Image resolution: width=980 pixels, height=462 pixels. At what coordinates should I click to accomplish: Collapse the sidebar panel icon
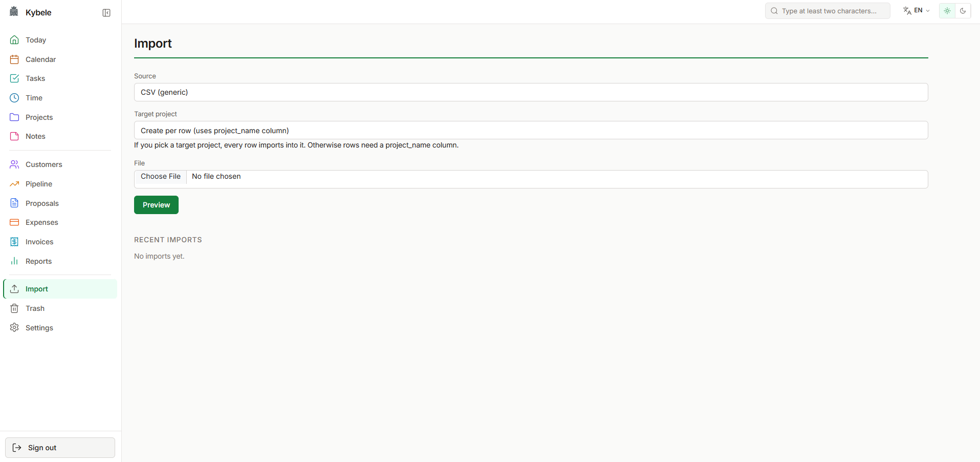[x=106, y=13]
